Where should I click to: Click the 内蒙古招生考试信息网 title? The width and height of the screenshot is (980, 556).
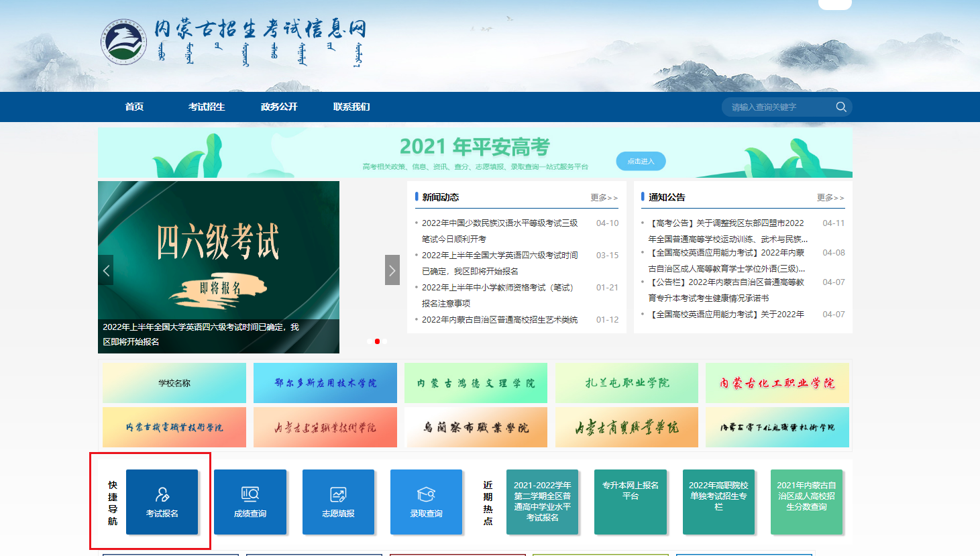tap(260, 29)
